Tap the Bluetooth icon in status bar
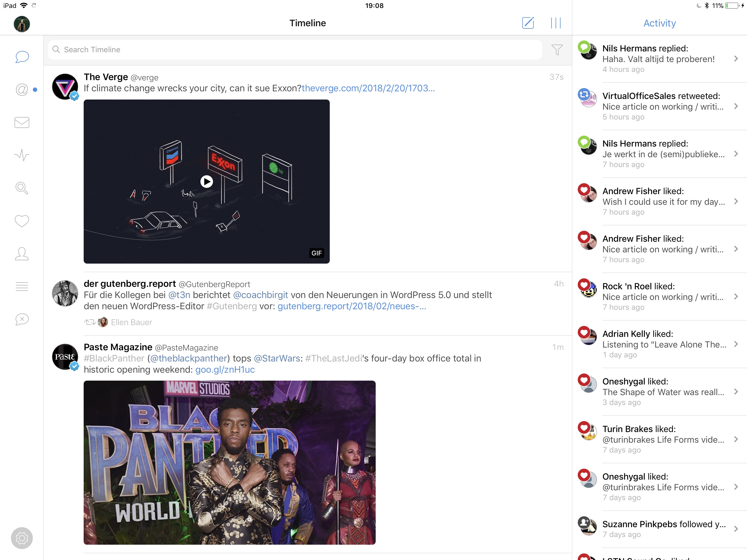This screenshot has height=560, width=747. click(707, 5)
